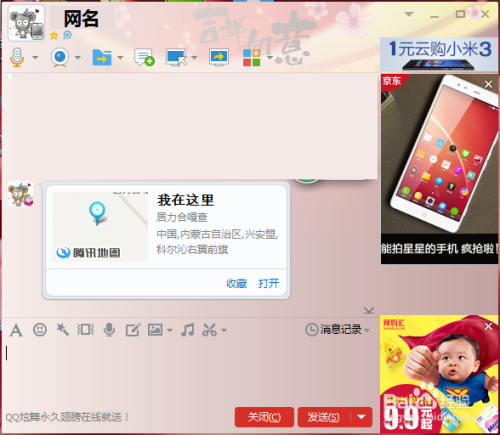500x435 pixels.
Task: Close the baby 9.9元 advertisement
Action: (x=488, y=326)
